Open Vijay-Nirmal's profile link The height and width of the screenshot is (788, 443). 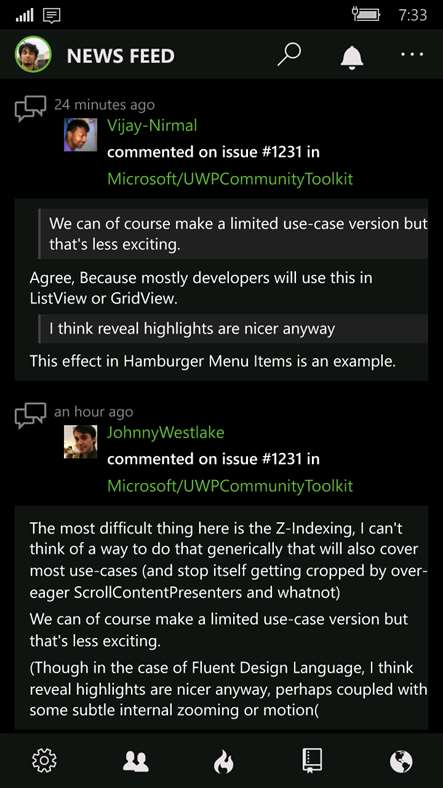point(152,125)
